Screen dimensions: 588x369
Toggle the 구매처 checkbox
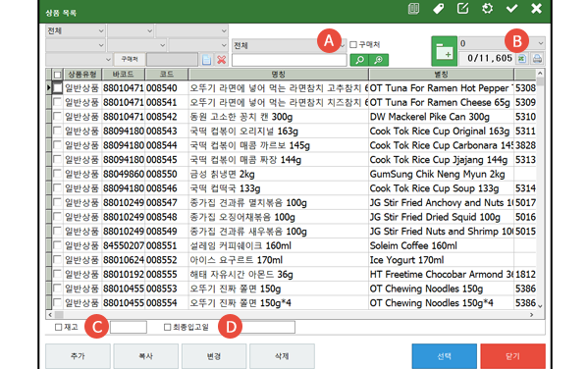353,44
